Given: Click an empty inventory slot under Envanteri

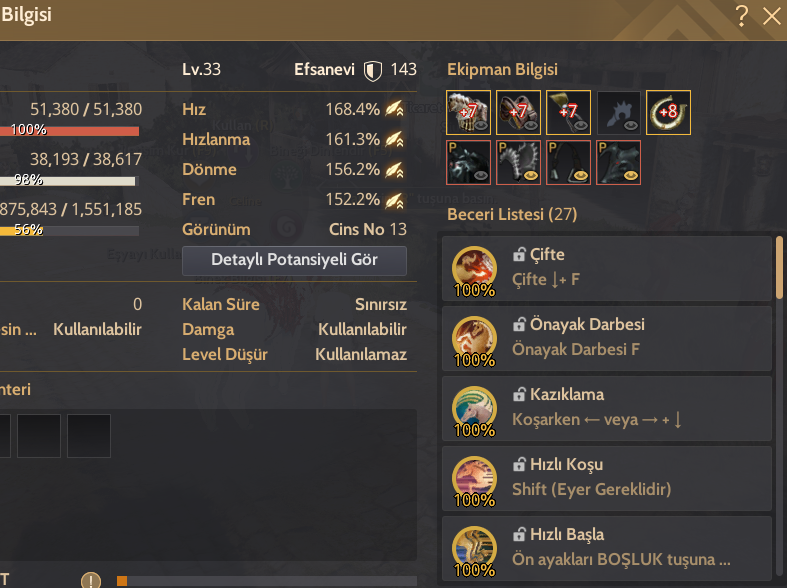Looking at the screenshot, I should tap(39, 435).
